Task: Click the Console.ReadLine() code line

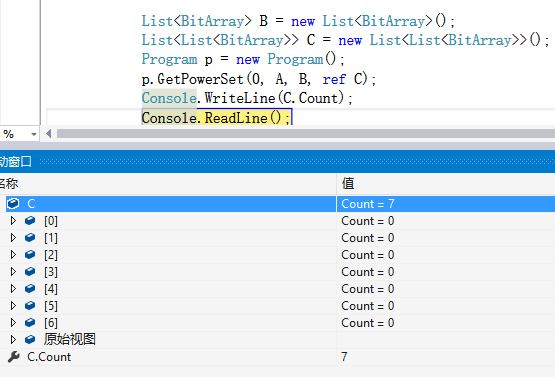Action: 216,118
